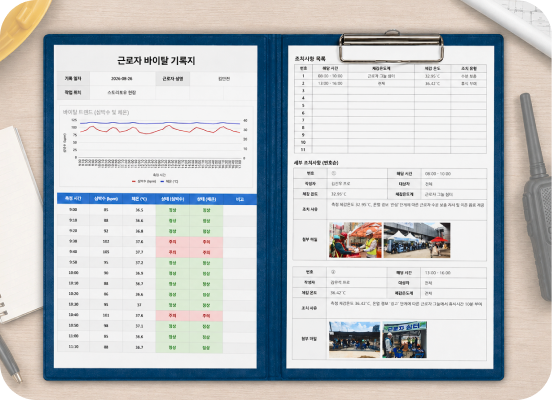This screenshot has height=400, width=552.
Task: Click action list row 2 showing 36.42°C
Action: click(x=390, y=83)
